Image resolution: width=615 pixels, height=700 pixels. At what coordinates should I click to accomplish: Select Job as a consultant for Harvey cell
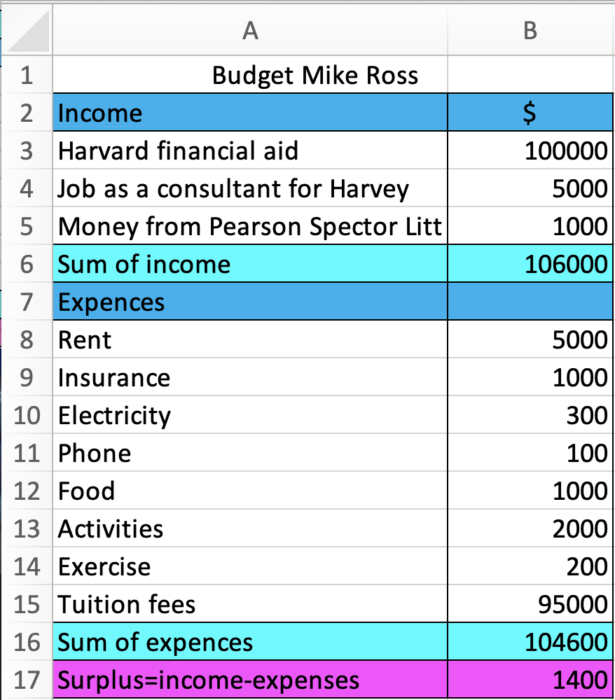pos(250,188)
